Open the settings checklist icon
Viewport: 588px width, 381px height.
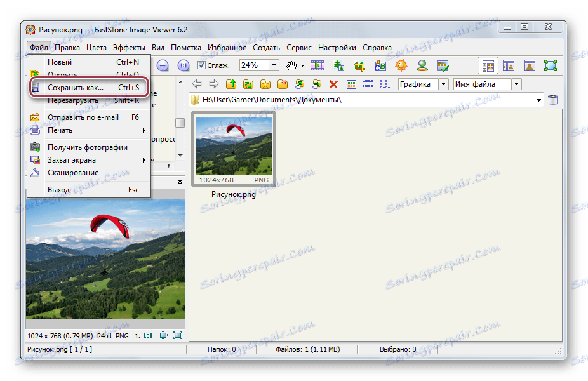[x=443, y=65]
